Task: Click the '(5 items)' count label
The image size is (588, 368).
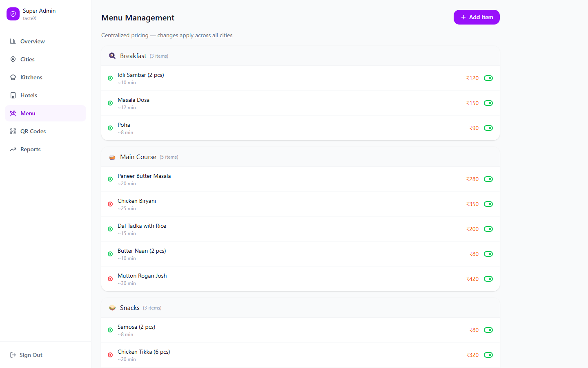Action: (169, 157)
